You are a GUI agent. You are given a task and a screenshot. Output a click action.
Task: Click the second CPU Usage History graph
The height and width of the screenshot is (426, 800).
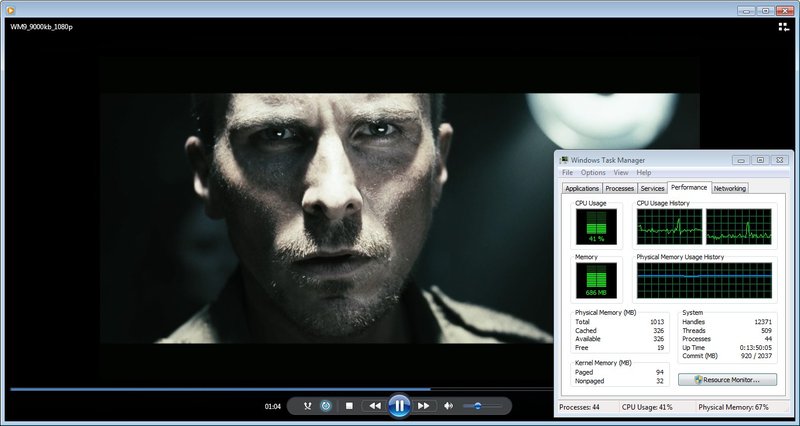(739, 227)
